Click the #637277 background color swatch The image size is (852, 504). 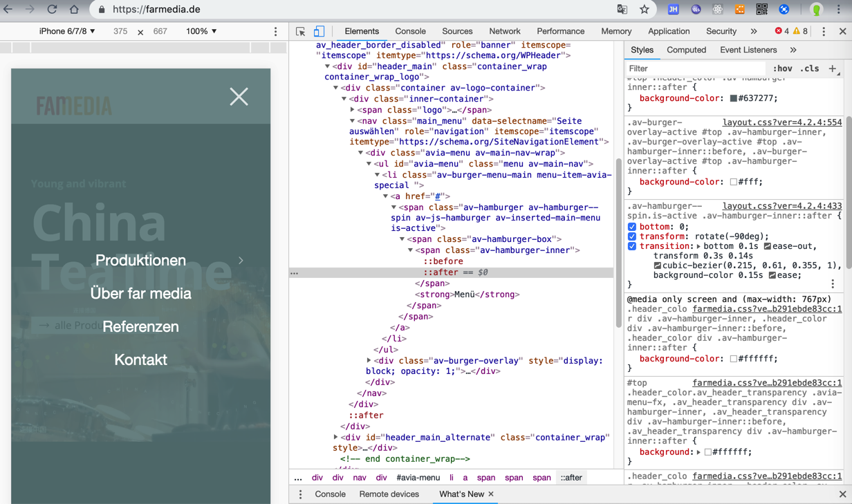[733, 99]
